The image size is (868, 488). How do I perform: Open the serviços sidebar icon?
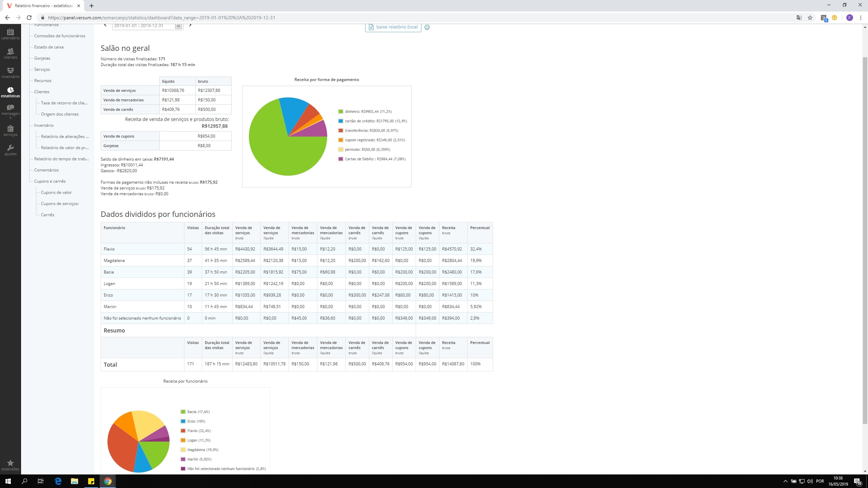pyautogui.click(x=10, y=130)
